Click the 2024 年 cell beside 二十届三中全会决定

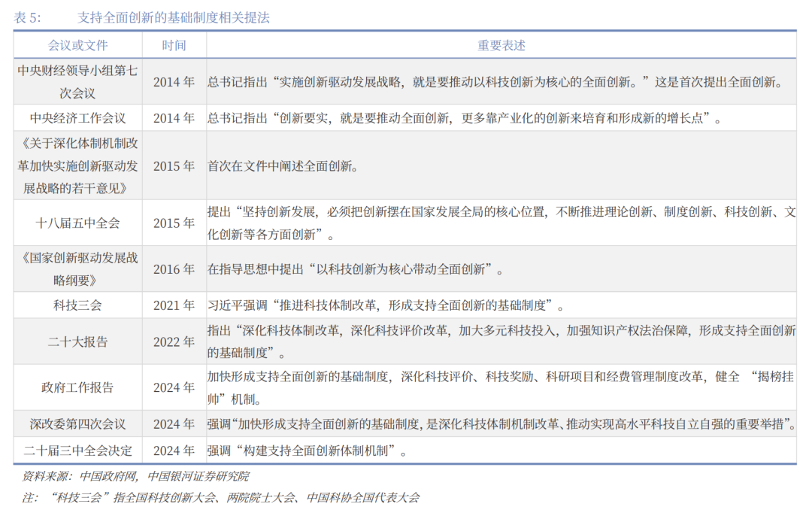[x=174, y=451]
